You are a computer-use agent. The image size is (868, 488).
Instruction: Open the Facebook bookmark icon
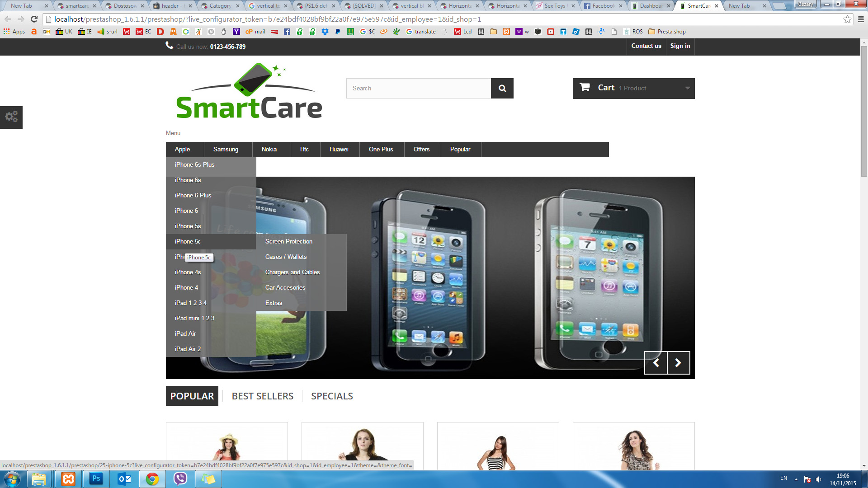click(287, 32)
